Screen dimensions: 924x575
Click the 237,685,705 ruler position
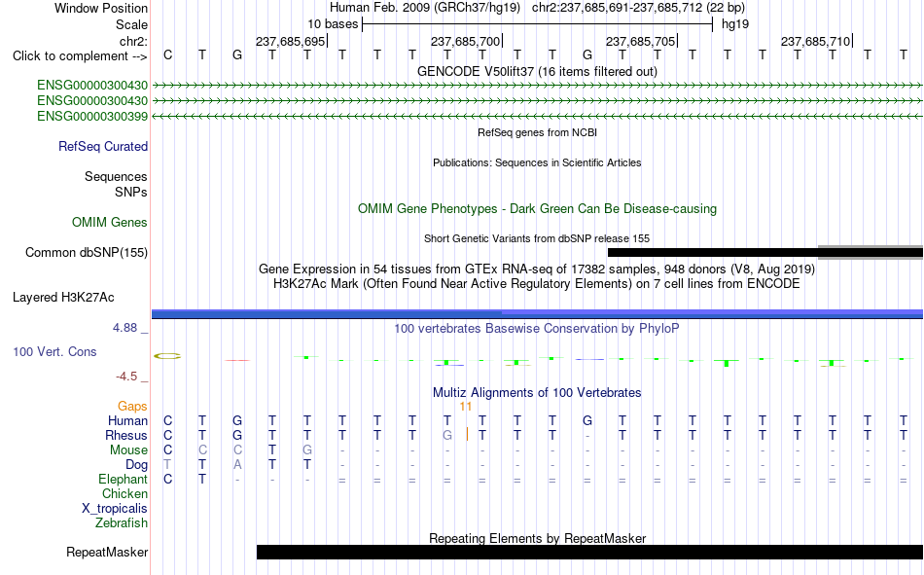pyautogui.click(x=641, y=41)
